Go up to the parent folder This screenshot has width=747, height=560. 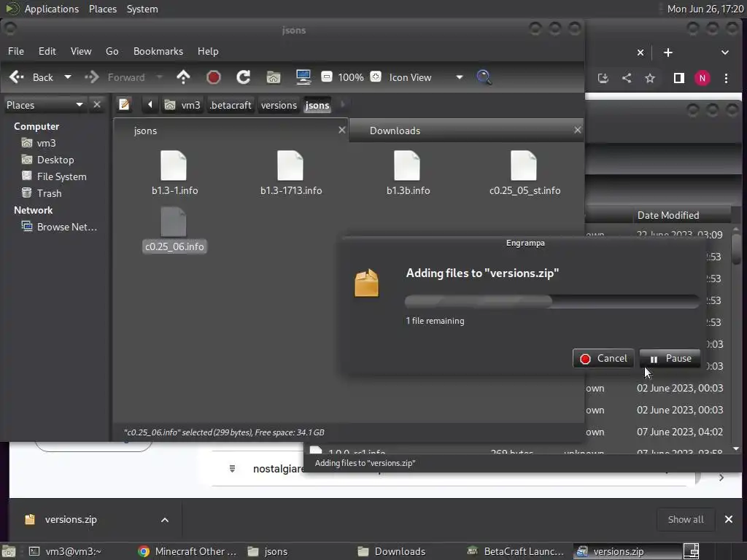click(183, 77)
